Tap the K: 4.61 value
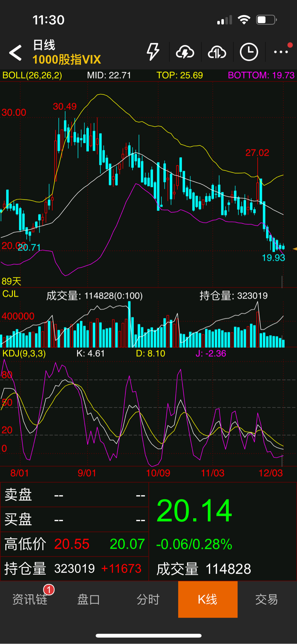 pyautogui.click(x=90, y=354)
